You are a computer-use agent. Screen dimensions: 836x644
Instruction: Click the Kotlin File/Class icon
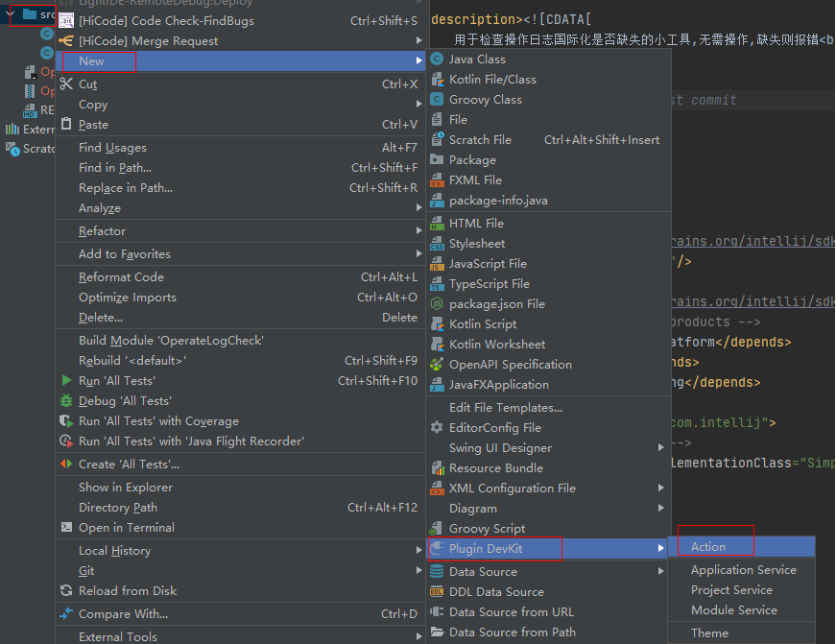point(437,80)
